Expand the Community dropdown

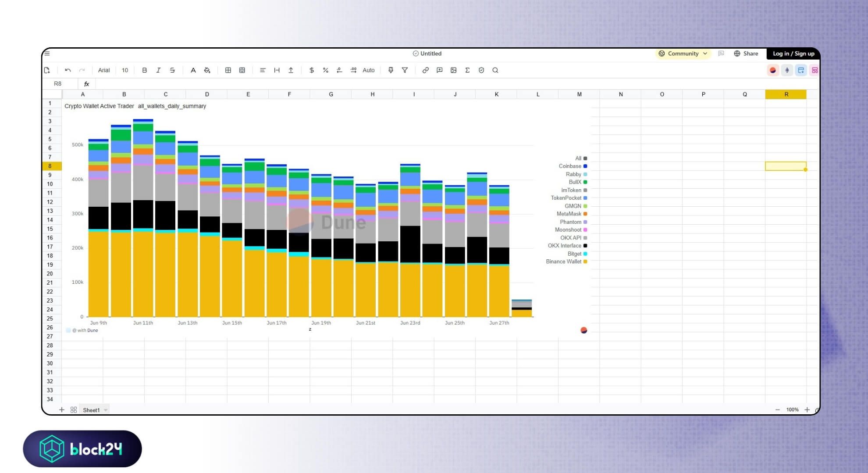click(x=683, y=53)
